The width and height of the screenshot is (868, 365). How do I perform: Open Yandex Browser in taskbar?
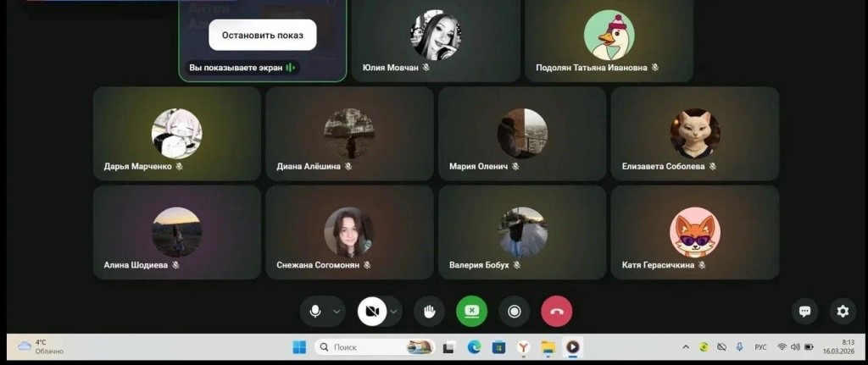[x=523, y=347]
